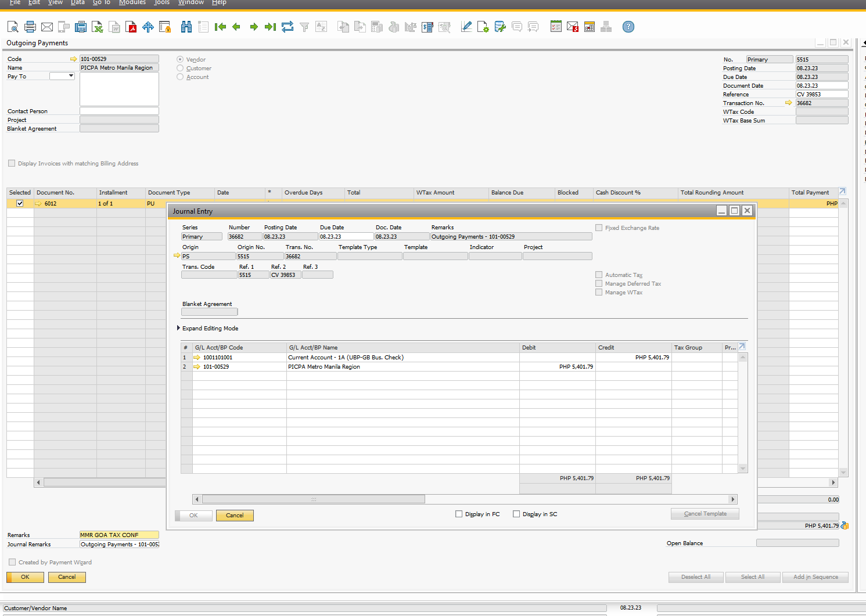Open link arrow for account 1001101001

[197, 358]
